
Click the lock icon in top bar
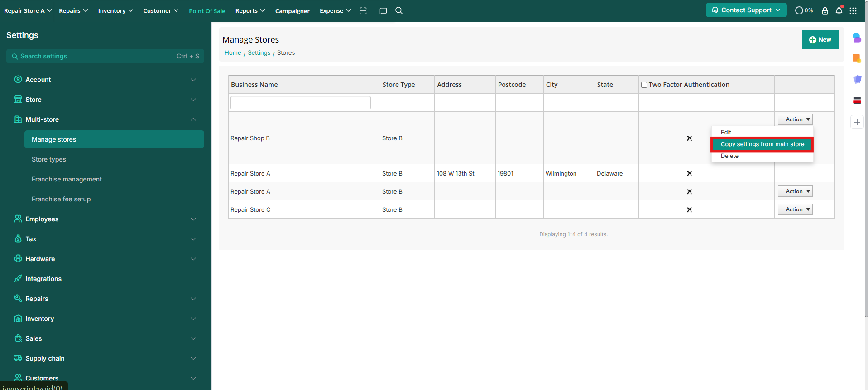825,11
